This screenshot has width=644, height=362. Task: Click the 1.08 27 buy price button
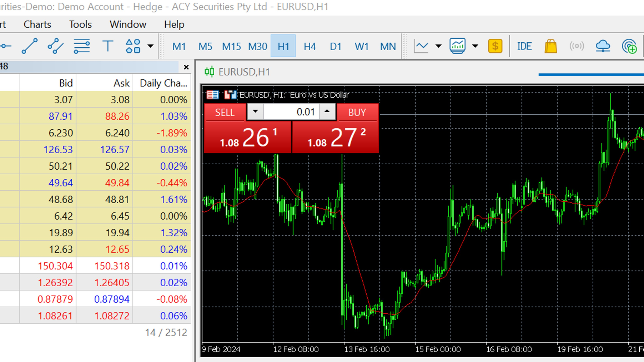click(x=335, y=137)
